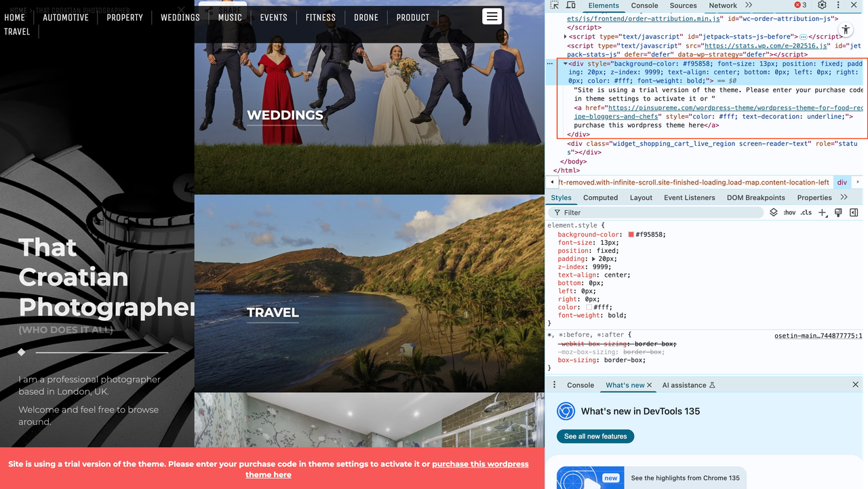868x489 pixels.
Task: Show more Styles sidebar tabs
Action: pos(844,197)
